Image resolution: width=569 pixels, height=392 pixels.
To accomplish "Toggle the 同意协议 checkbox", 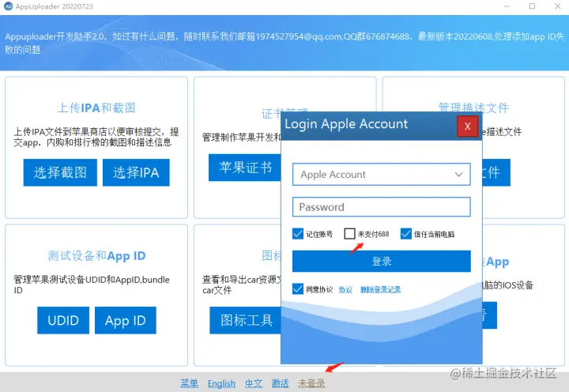I will coord(298,289).
